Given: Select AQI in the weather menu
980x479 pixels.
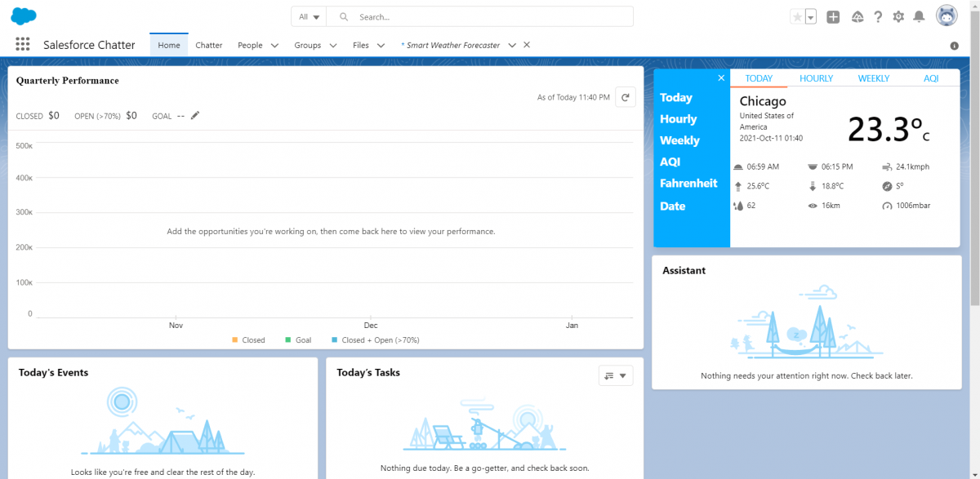Looking at the screenshot, I should 670,162.
